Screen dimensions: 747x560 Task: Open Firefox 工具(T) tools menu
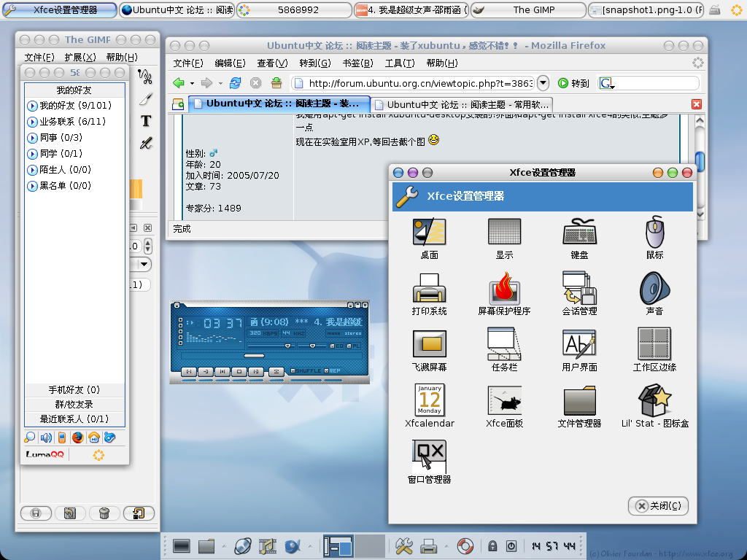click(400, 63)
